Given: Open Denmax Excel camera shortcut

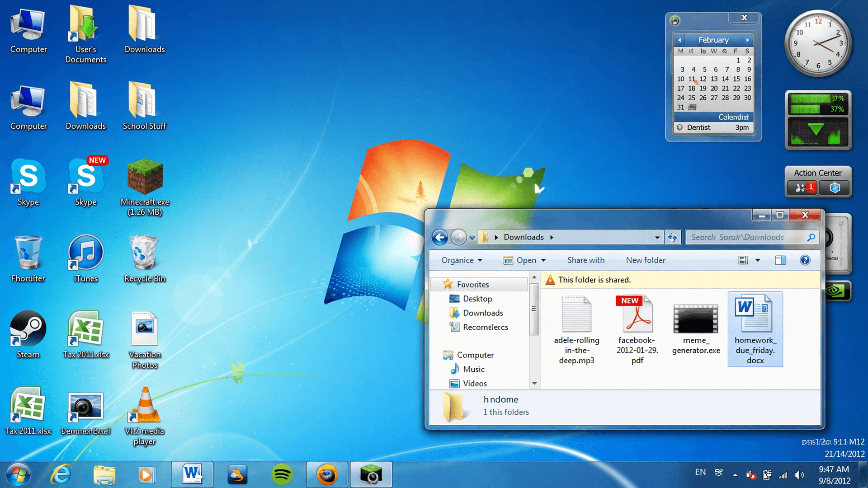Looking at the screenshot, I should point(85,413).
